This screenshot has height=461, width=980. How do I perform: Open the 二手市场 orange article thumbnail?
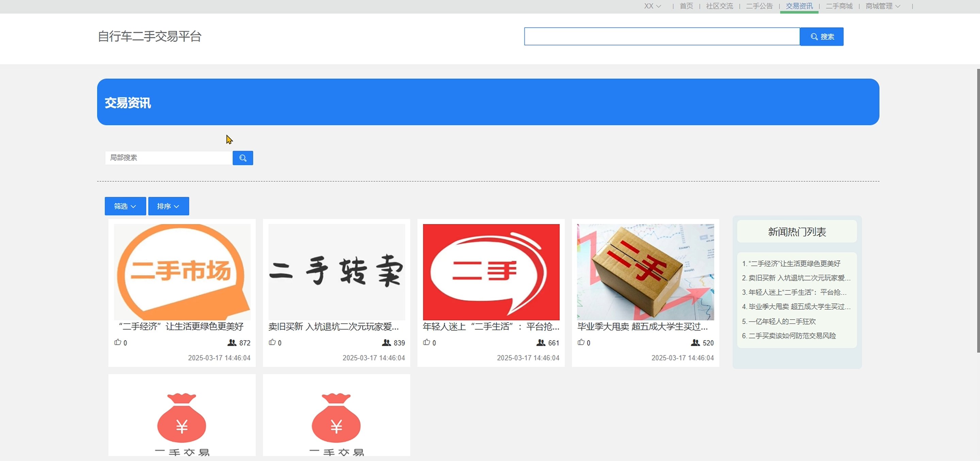coord(182,272)
